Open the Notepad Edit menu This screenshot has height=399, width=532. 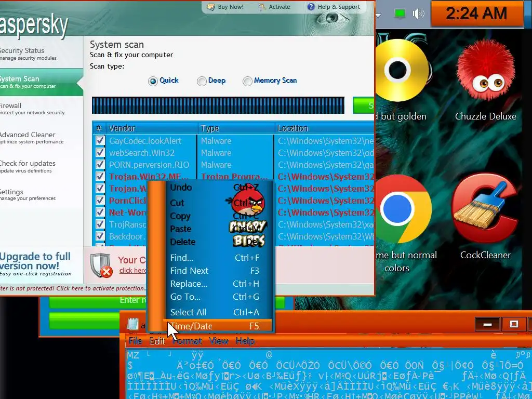[157, 341]
